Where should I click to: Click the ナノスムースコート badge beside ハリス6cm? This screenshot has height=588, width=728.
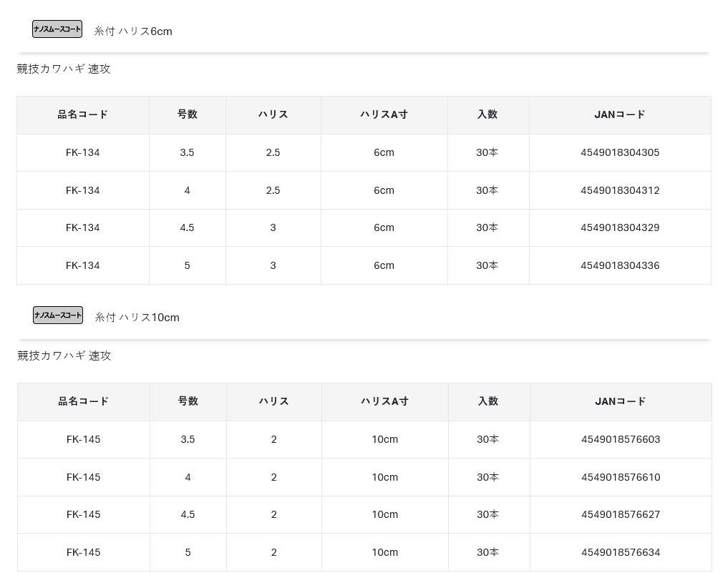point(57,29)
